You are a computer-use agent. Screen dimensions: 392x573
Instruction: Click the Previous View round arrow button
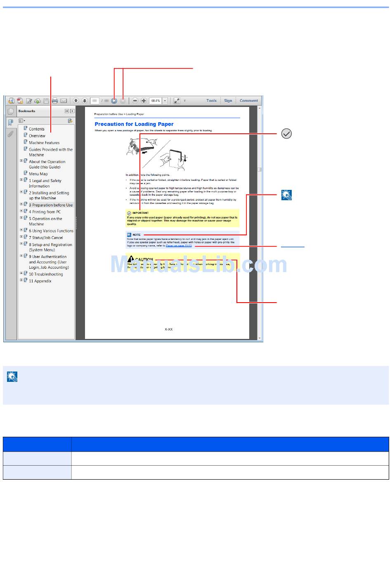click(x=114, y=101)
